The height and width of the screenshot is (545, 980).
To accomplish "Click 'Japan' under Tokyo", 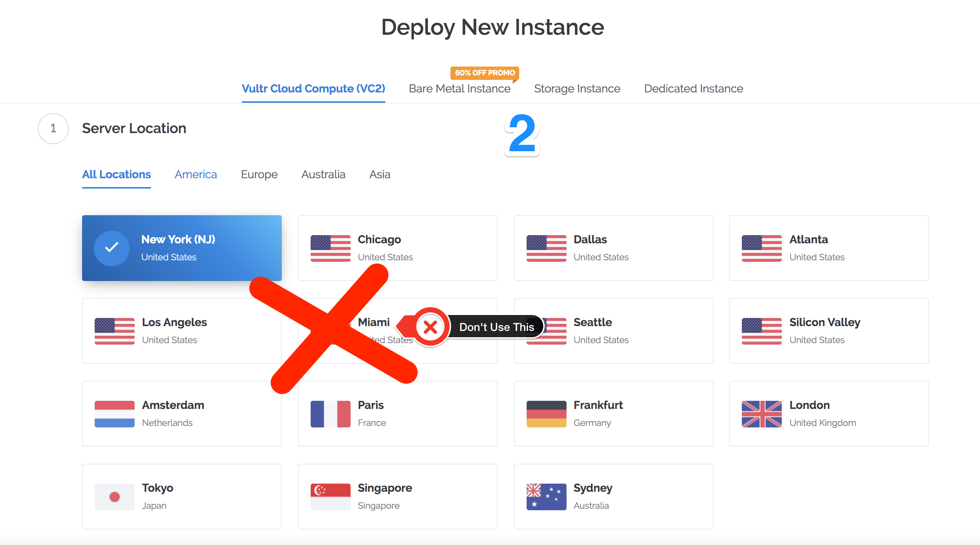I will click(x=154, y=506).
